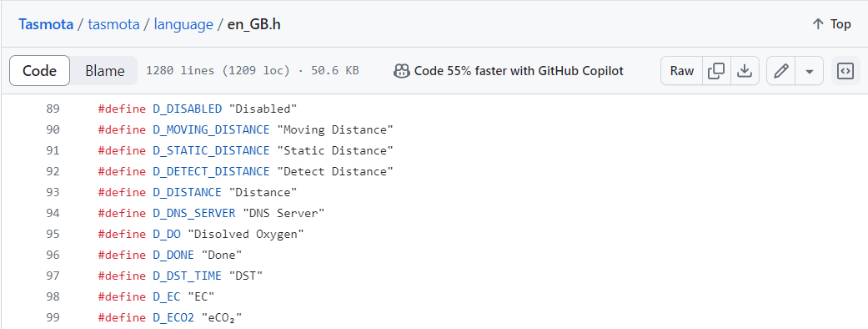Open the Raw file view
Image resolution: width=868 pixels, height=329 pixels.
point(681,70)
